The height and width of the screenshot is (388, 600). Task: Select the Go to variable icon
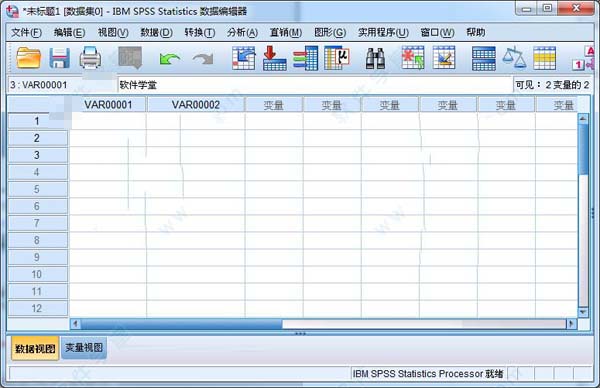click(x=275, y=58)
